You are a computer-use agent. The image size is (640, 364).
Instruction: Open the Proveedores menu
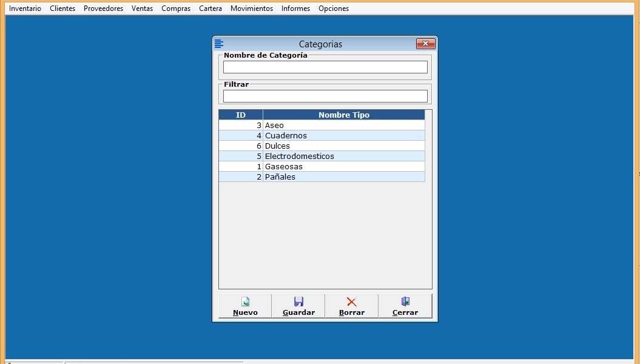103,8
